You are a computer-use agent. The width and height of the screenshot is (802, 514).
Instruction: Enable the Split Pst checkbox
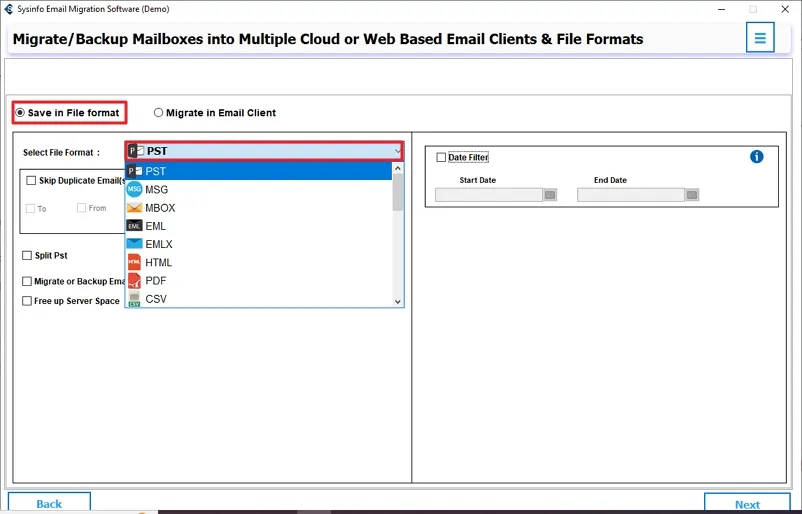[27, 255]
